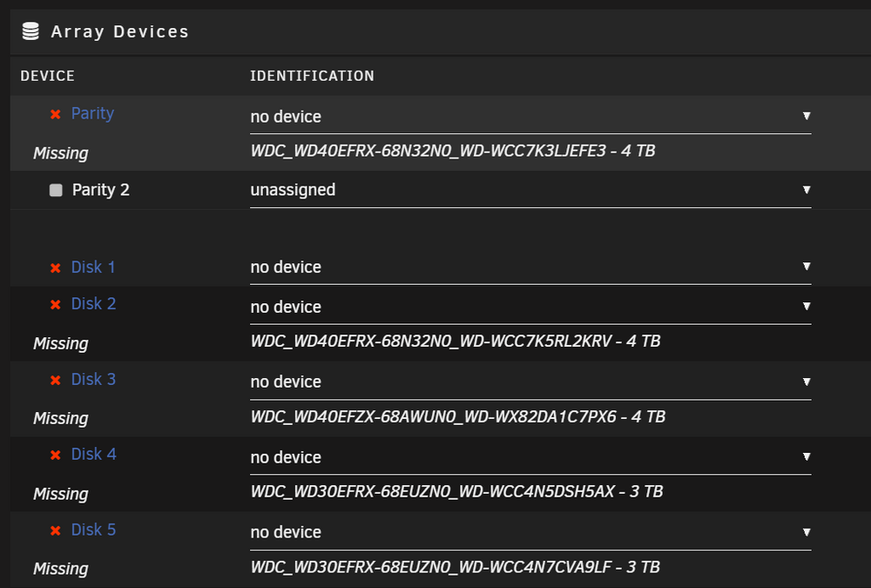
Task: Click the red X status icon for Disk 2
Action: (x=56, y=305)
